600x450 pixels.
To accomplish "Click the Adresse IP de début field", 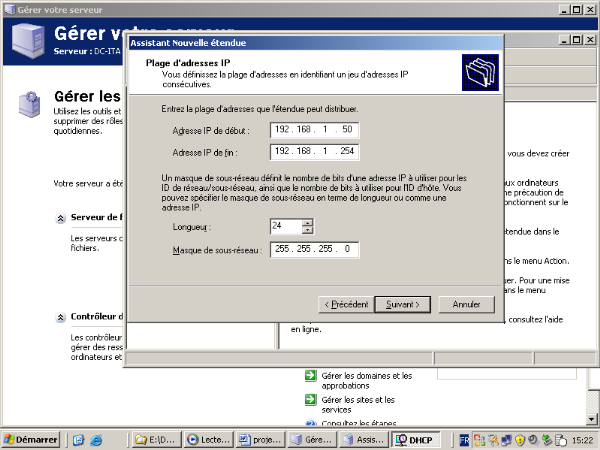I will click(x=314, y=130).
